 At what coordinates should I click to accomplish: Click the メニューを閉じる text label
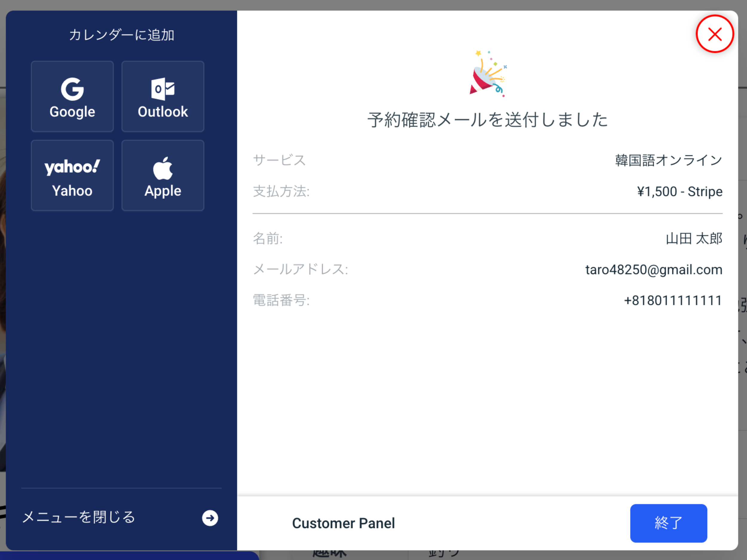(x=79, y=517)
